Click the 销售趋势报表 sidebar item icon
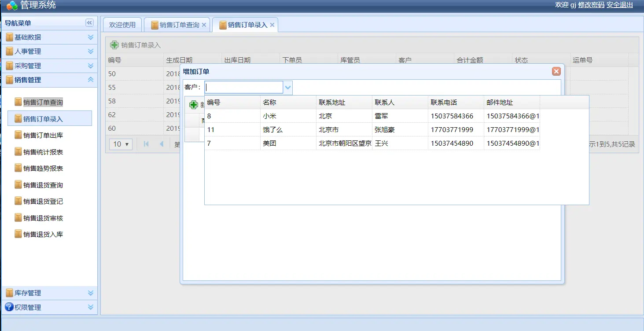The image size is (644, 331). (x=18, y=168)
